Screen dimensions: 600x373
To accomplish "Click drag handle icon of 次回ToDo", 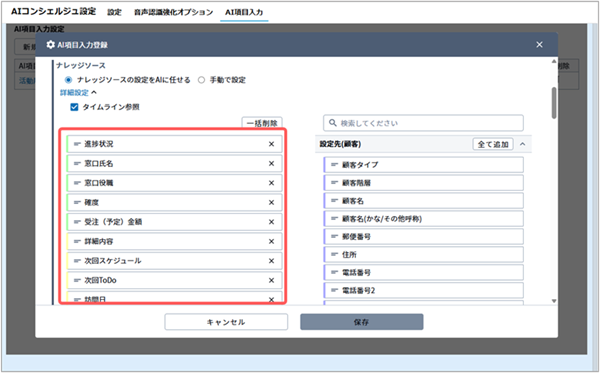I will pyautogui.click(x=77, y=280).
